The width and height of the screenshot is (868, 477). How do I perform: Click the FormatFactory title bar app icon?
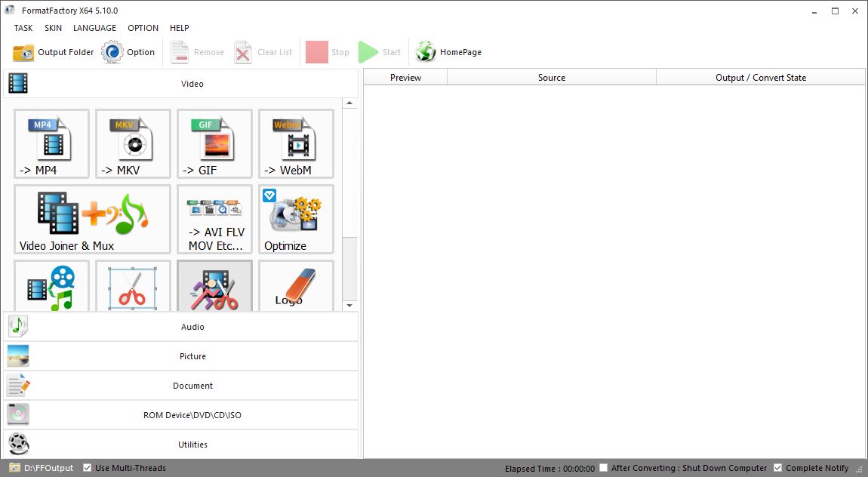[x=9, y=10]
